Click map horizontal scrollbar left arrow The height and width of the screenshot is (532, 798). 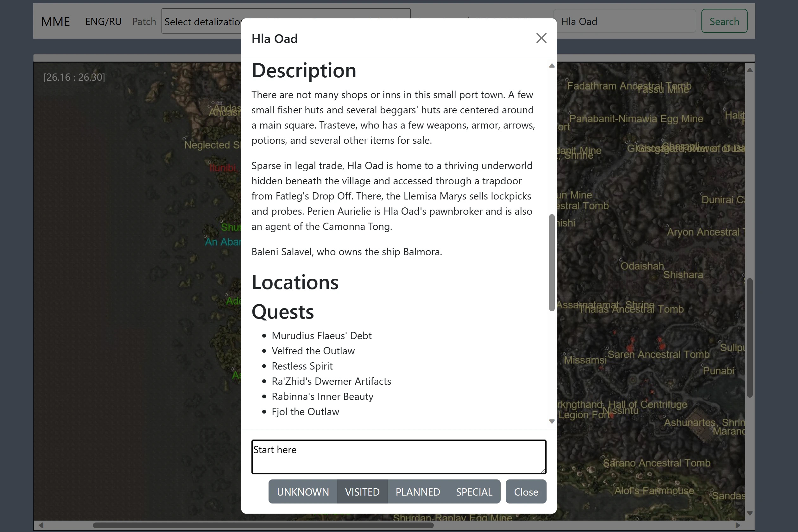[41, 525]
